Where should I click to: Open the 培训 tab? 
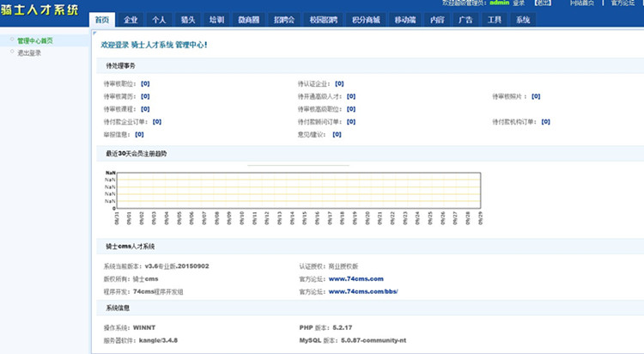point(216,19)
